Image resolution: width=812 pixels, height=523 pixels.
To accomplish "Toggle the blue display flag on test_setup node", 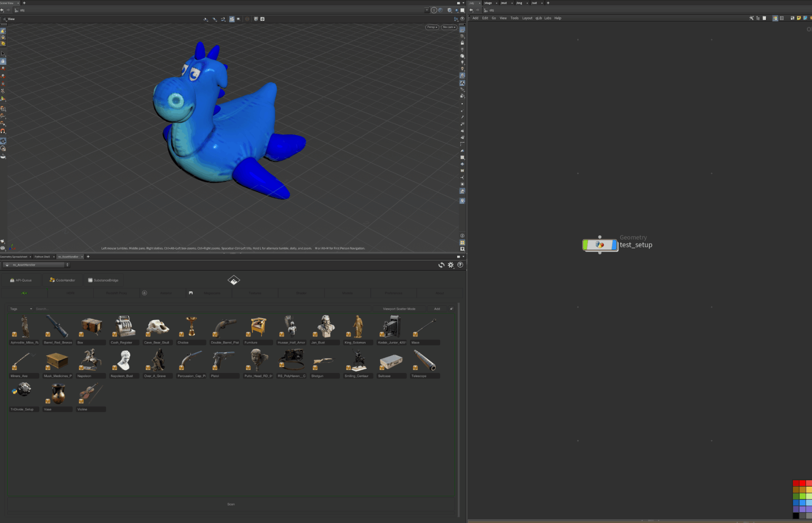I will [x=614, y=245].
